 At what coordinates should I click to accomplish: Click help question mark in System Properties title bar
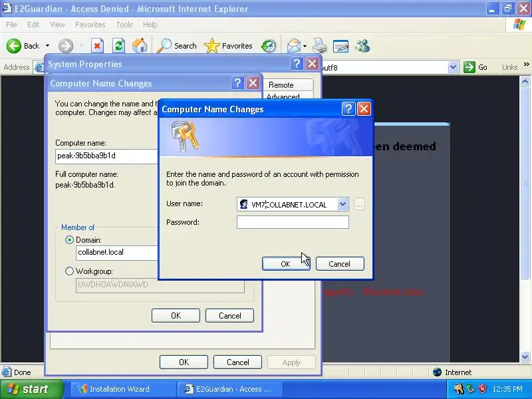click(x=297, y=63)
